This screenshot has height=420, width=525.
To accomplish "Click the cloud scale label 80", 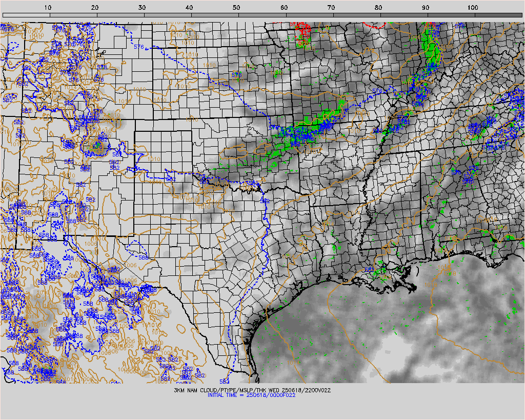I will pyautogui.click(x=378, y=7).
